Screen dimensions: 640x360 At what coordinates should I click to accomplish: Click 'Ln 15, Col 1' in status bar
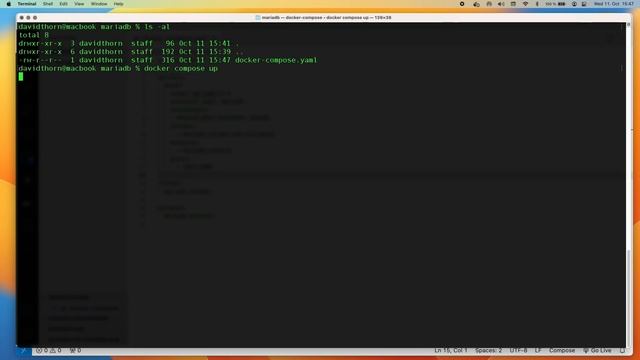point(451,351)
